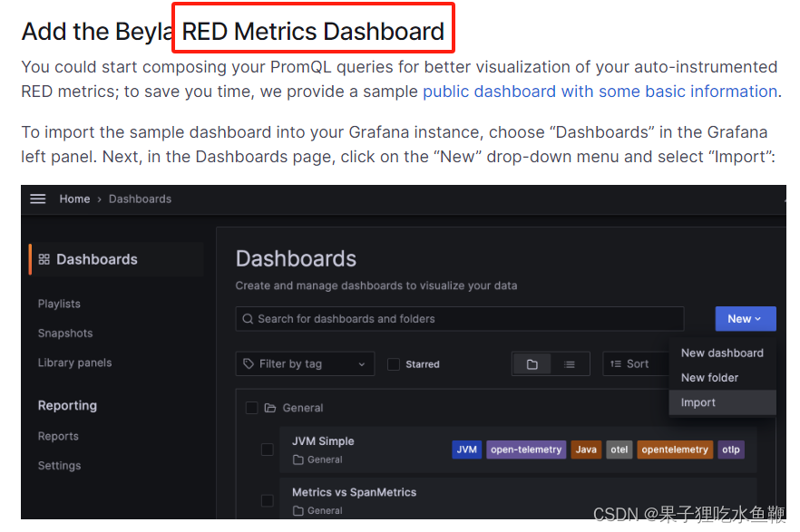This screenshot has width=800, height=532.
Task: Click the Java tag
Action: 586,450
